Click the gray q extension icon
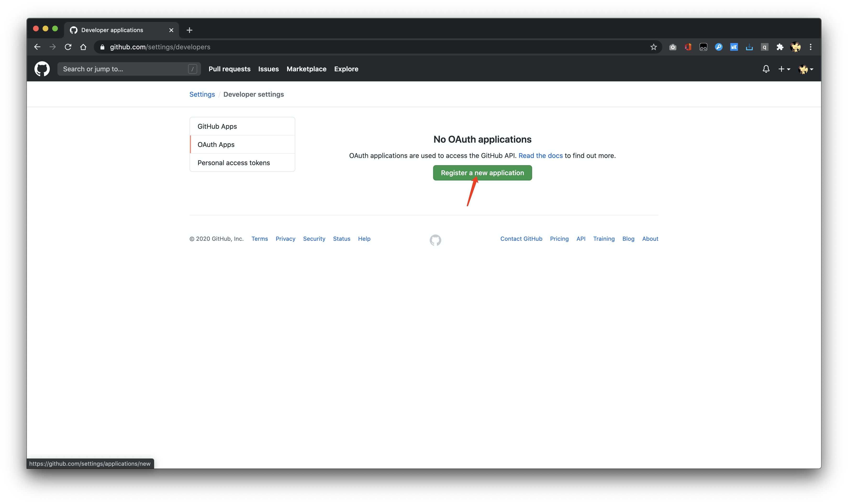The width and height of the screenshot is (848, 504). (x=764, y=47)
